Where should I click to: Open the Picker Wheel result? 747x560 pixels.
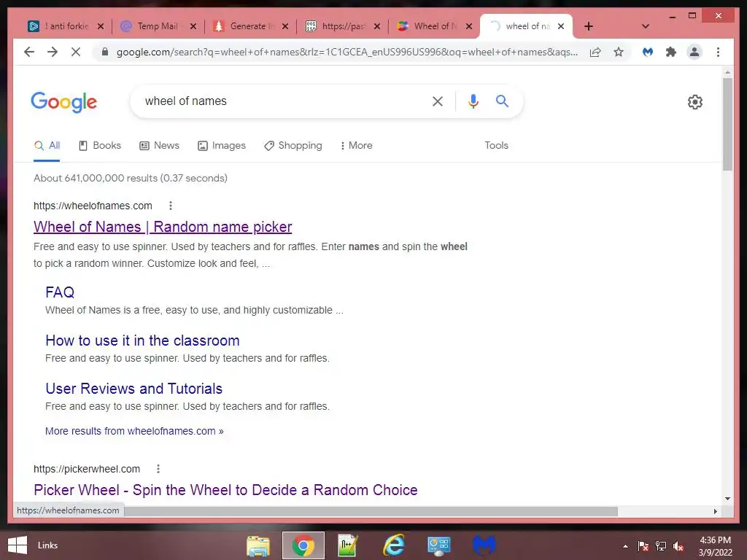click(225, 490)
